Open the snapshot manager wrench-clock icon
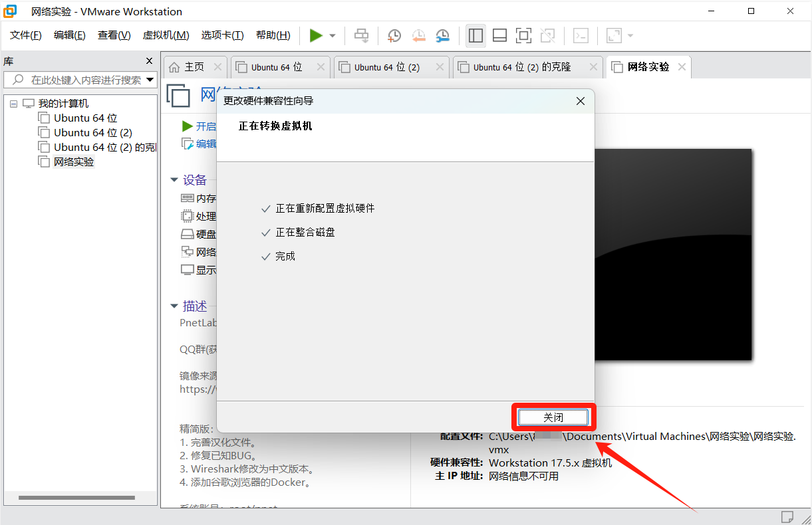Image resolution: width=812 pixels, height=525 pixels. (442, 36)
